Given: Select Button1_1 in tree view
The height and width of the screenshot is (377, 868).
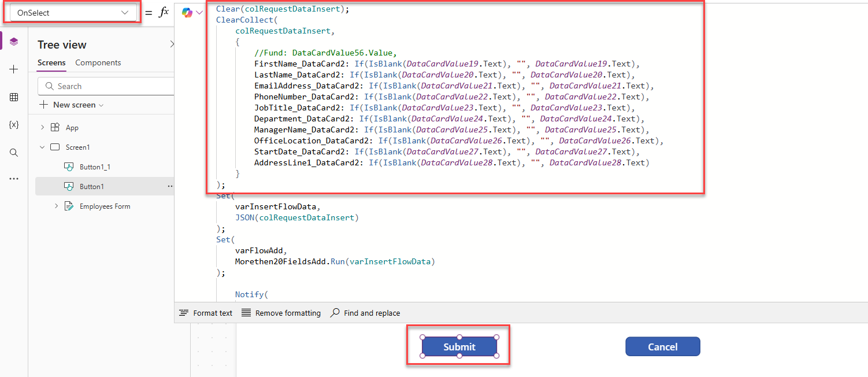Looking at the screenshot, I should 95,167.
